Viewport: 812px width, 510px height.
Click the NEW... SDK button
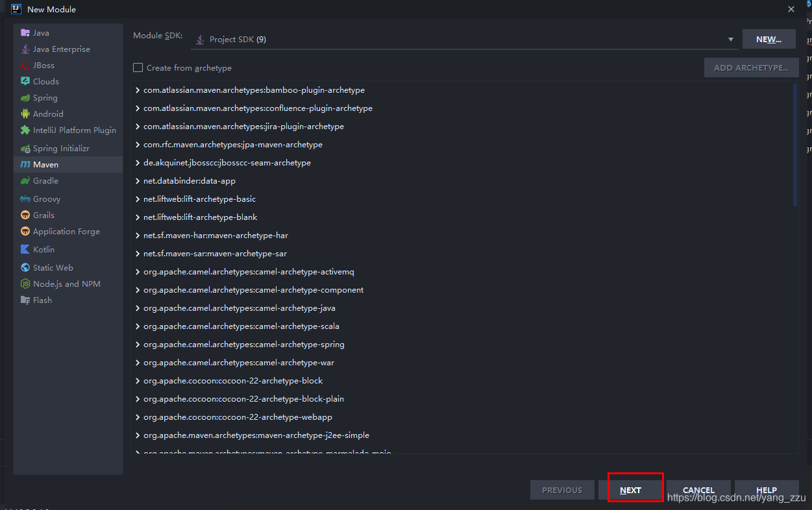click(x=769, y=39)
